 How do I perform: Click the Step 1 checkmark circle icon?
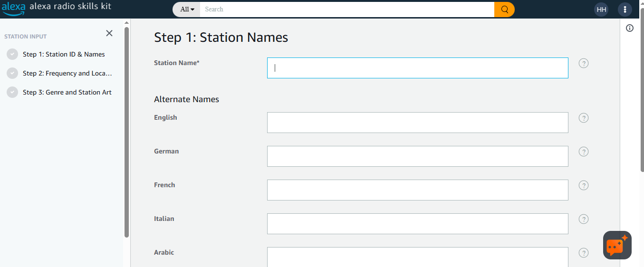pos(12,54)
